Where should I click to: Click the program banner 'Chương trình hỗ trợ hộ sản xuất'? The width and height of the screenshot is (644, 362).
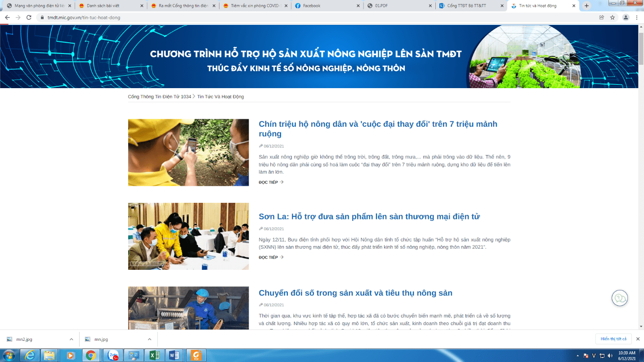pyautogui.click(x=319, y=57)
